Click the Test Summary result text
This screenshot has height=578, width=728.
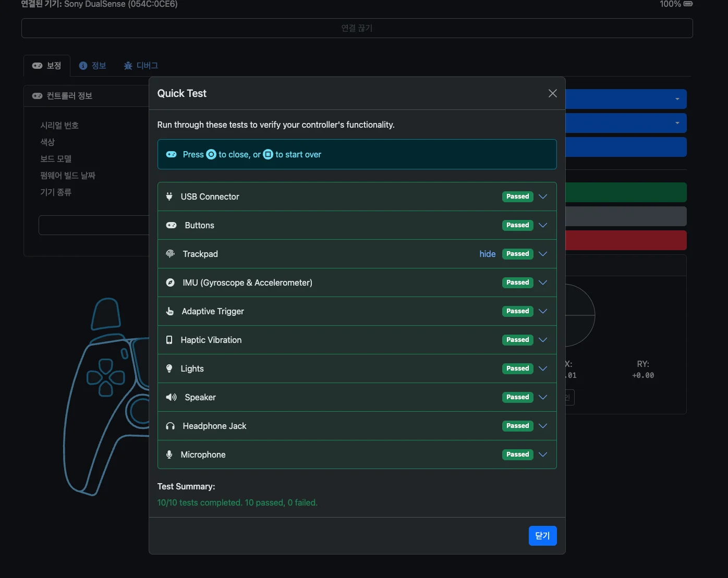(x=237, y=502)
